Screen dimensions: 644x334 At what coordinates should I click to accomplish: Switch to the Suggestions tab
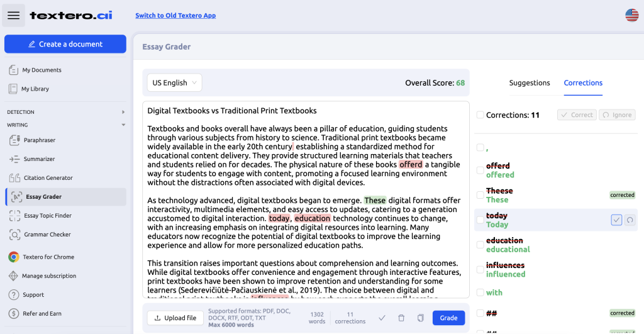(x=530, y=82)
